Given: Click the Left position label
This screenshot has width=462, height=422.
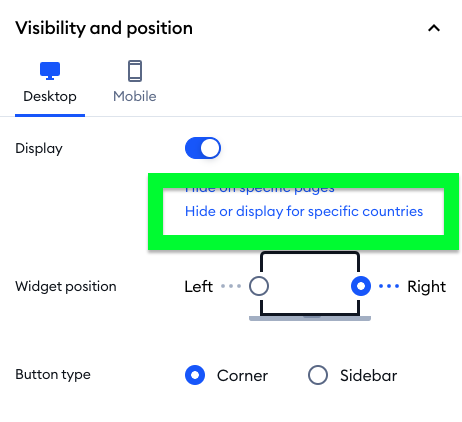Looking at the screenshot, I should (199, 286).
